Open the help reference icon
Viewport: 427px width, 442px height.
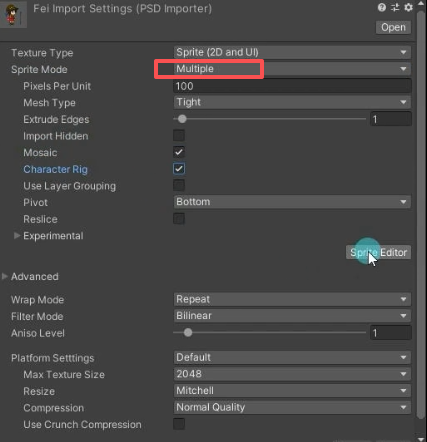pos(382,7)
